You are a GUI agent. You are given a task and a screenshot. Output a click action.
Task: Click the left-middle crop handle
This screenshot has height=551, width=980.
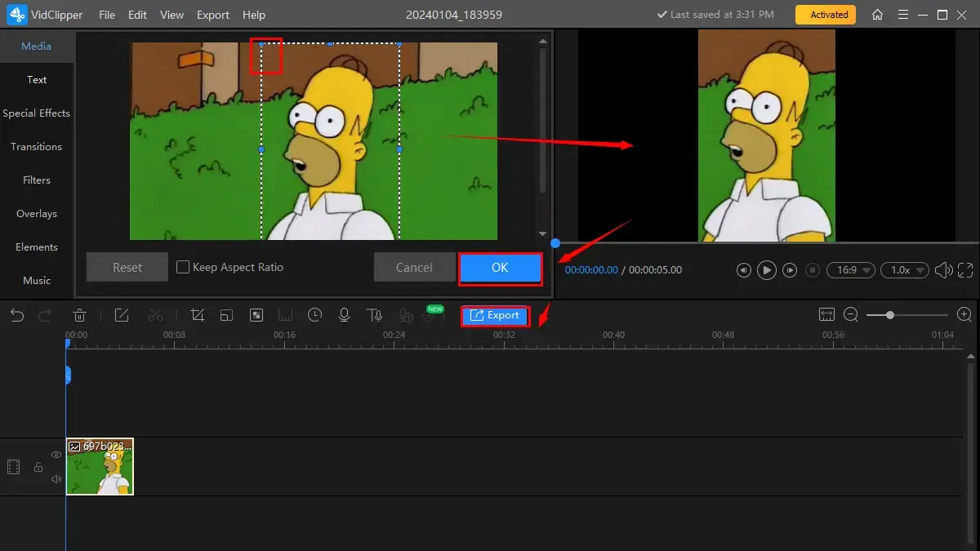coord(261,149)
